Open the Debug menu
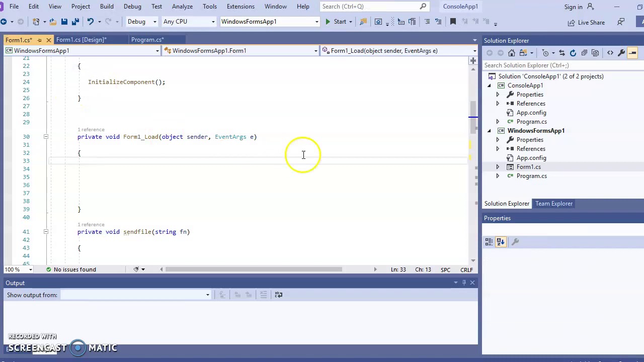The image size is (644, 362). tap(132, 7)
